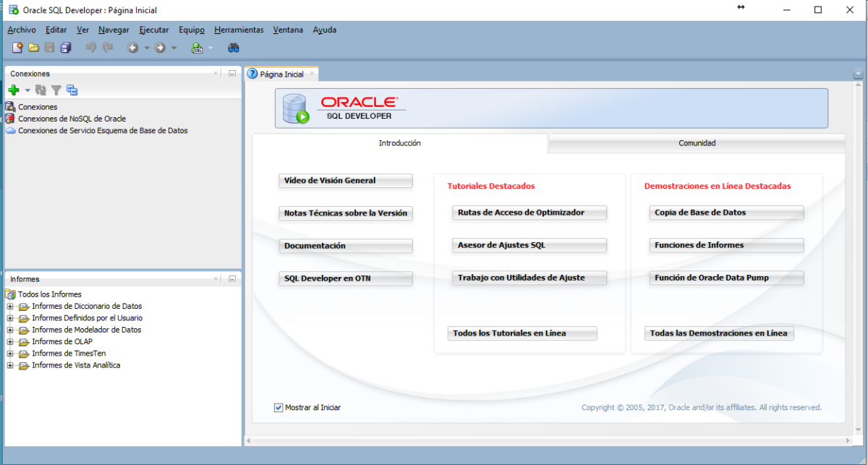Open the Herramientas menu

(239, 30)
